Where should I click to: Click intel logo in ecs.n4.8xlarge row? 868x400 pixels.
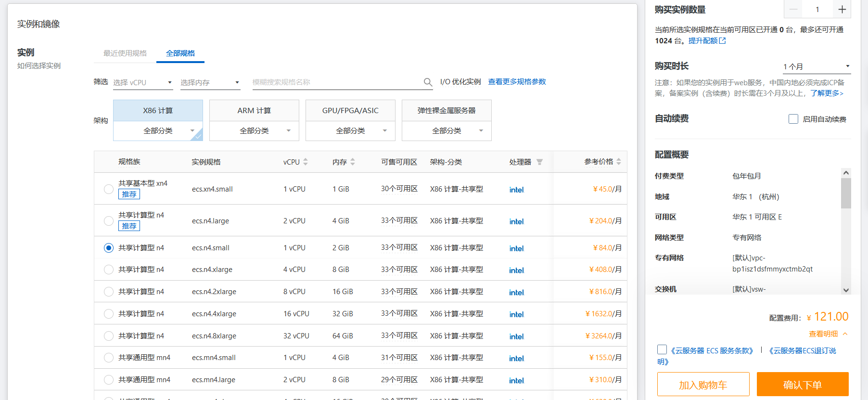coord(516,337)
